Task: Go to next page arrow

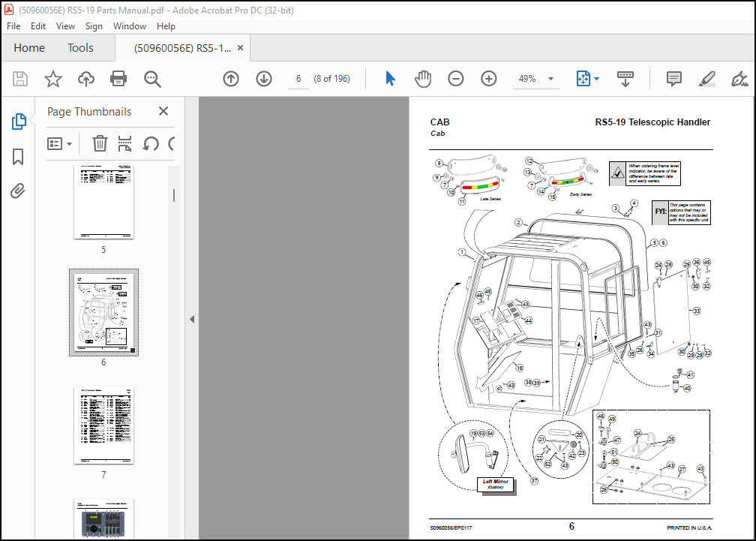Action: coord(264,79)
